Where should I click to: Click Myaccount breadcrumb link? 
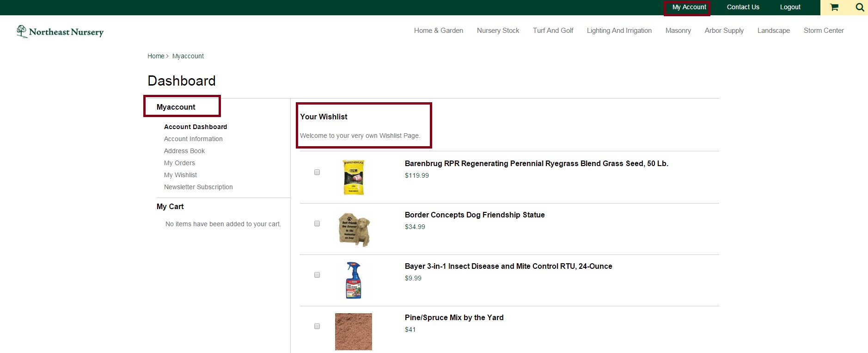click(x=188, y=56)
